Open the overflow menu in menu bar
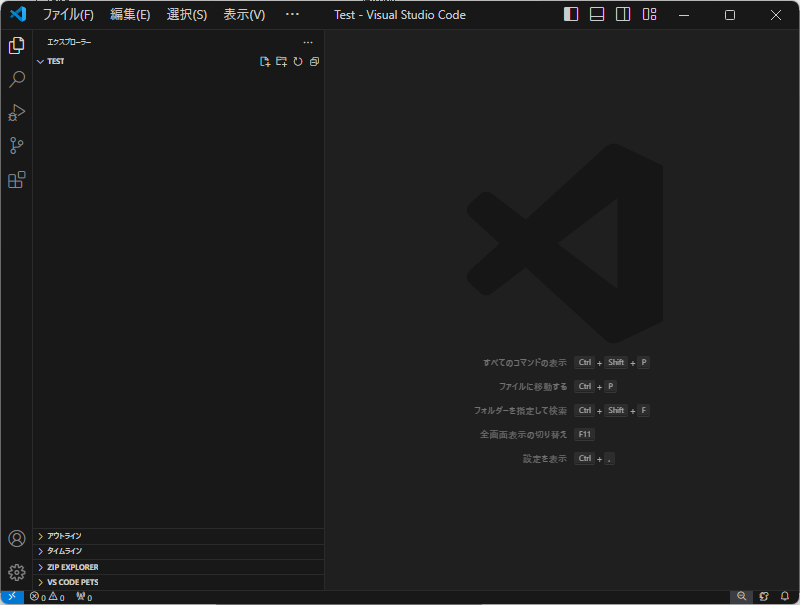The image size is (800, 605). pos(292,15)
